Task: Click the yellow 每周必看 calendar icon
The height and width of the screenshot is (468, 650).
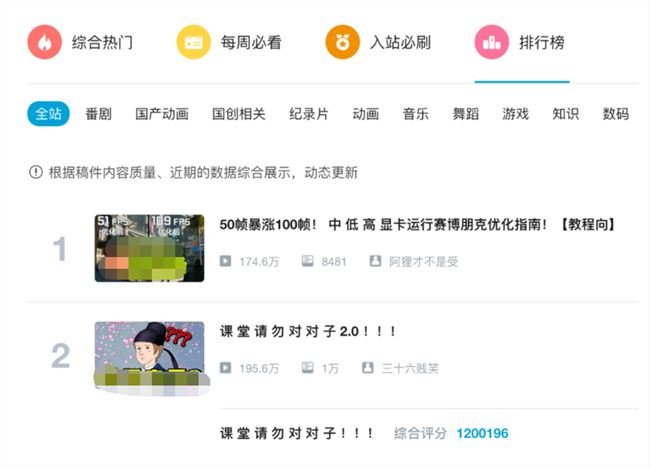Action: (x=194, y=42)
